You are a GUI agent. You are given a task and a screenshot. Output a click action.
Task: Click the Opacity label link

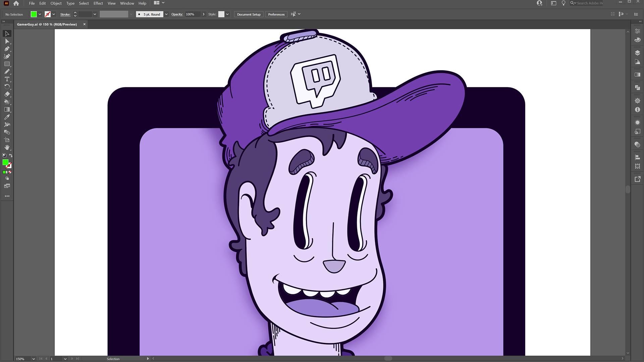177,14
